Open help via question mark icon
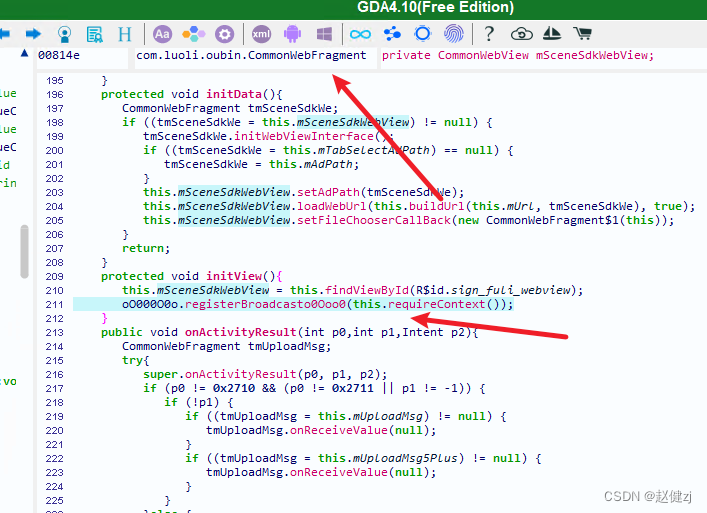Image resolution: width=707 pixels, height=513 pixels. click(x=489, y=34)
